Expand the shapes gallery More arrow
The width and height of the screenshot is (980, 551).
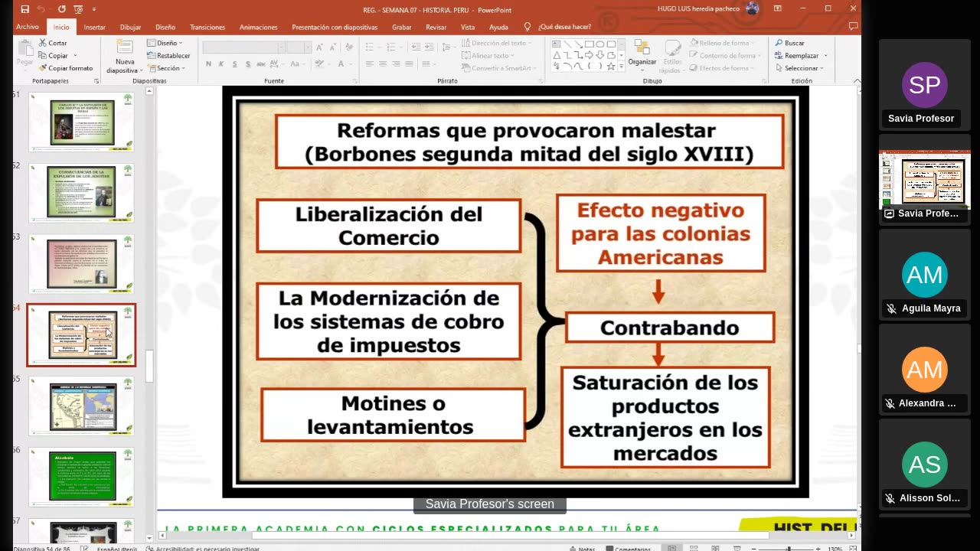coord(620,67)
